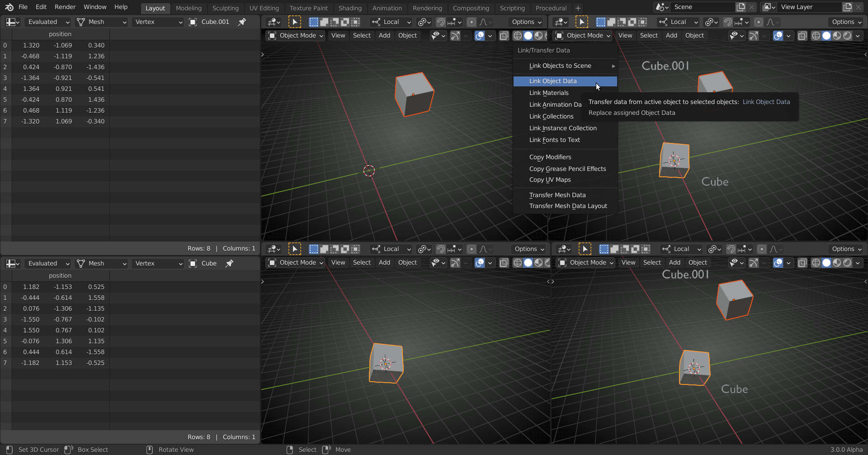
Task: Select Copy Modifiers menu entry
Action: 565,157
